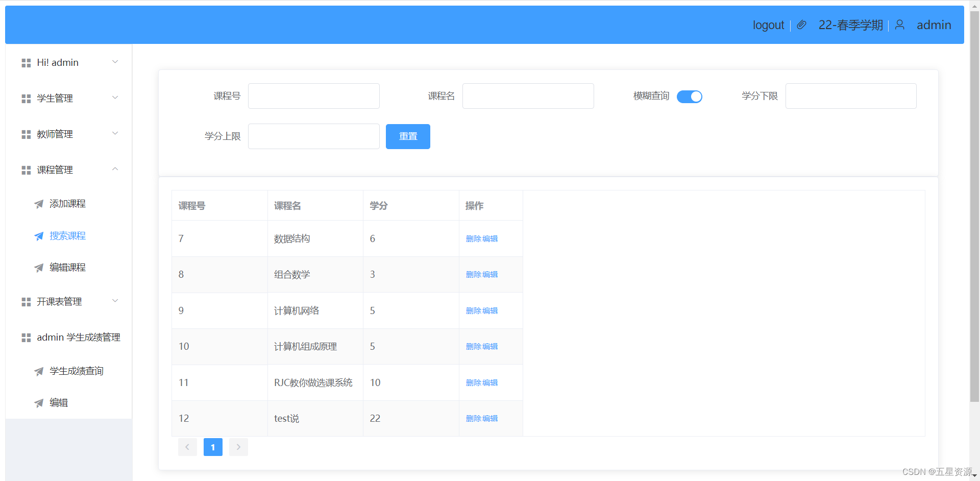Edit course 数据结构 via 编辑 link
The width and height of the screenshot is (980, 481).
pos(490,238)
